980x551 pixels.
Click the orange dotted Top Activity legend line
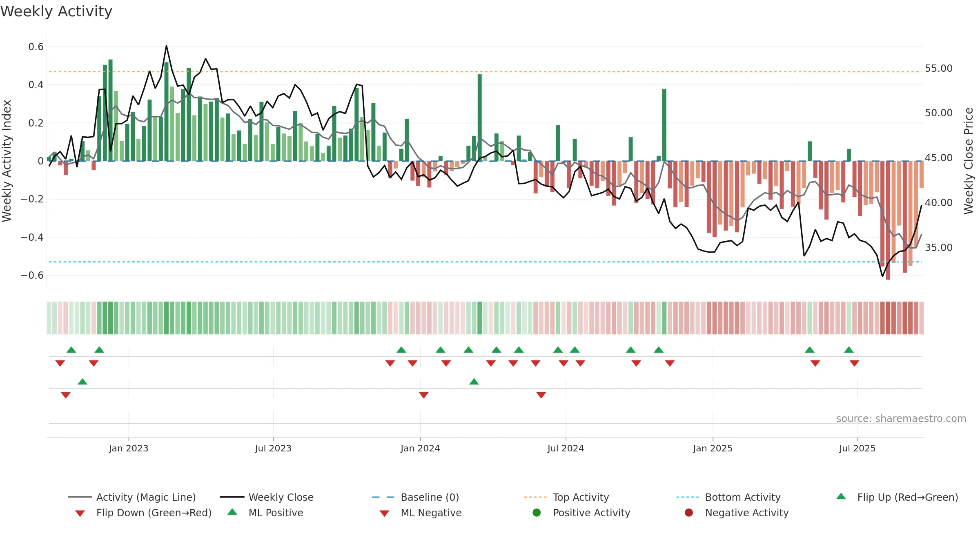535,497
